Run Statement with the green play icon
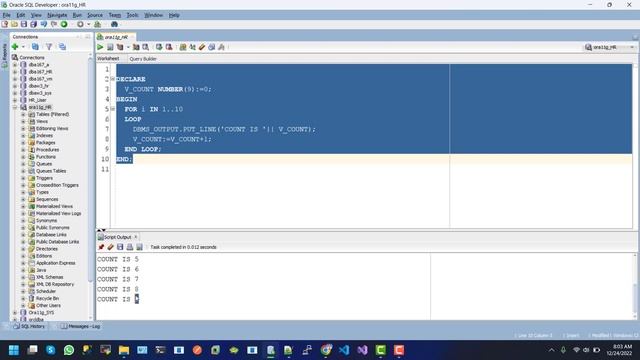This screenshot has height=360, width=640. coord(100,47)
